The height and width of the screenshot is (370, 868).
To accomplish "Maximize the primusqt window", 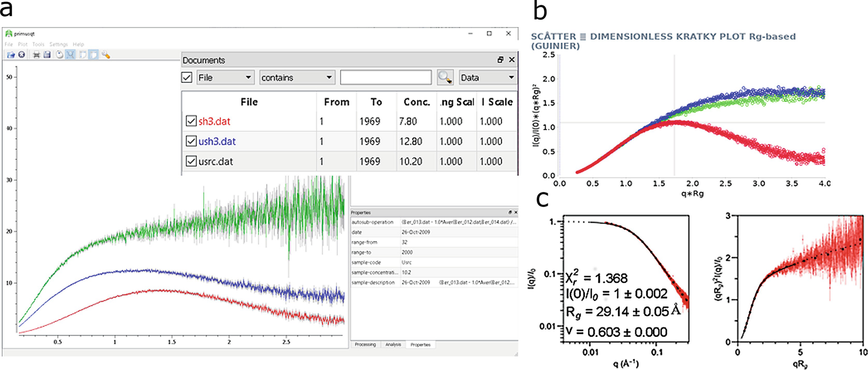I will (x=489, y=34).
